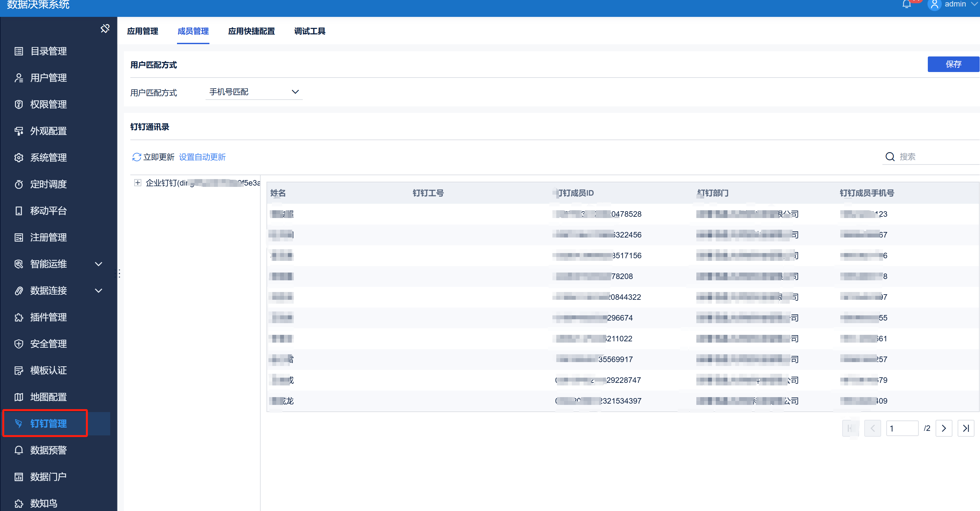Select row with ID ending 29228747

point(623,380)
